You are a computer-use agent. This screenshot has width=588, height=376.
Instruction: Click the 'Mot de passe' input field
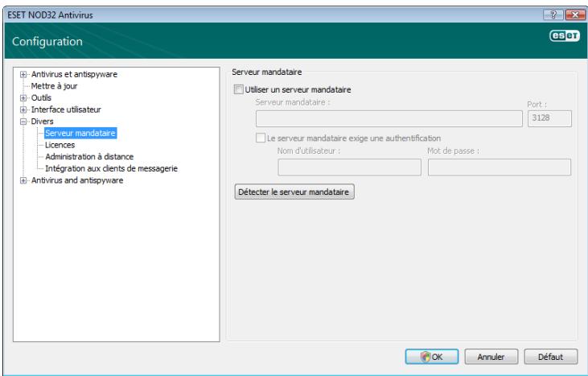(x=500, y=167)
